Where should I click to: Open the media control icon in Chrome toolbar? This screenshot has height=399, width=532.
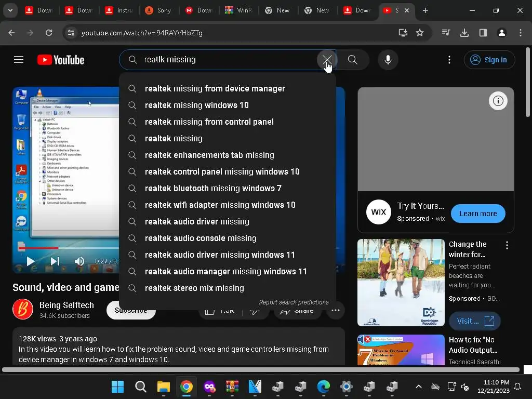click(446, 33)
